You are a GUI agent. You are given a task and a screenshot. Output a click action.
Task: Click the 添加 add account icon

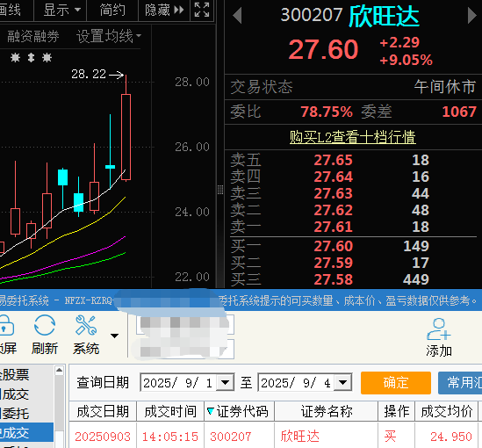click(439, 329)
